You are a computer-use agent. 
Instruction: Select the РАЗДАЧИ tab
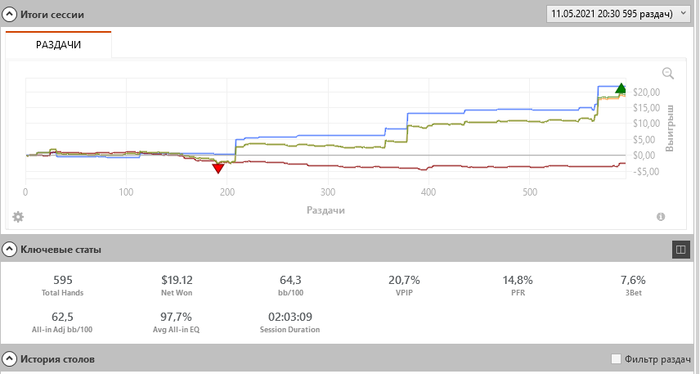58,45
